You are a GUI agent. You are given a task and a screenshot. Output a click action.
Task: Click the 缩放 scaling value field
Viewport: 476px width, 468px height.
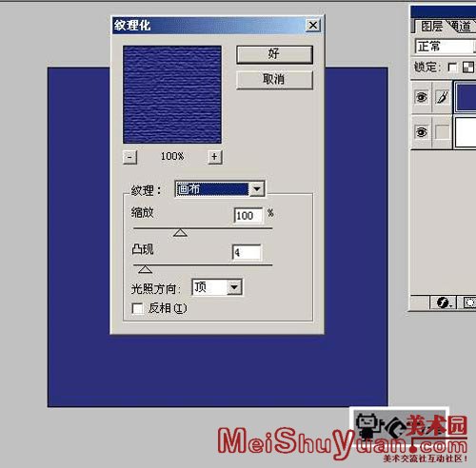(x=248, y=216)
